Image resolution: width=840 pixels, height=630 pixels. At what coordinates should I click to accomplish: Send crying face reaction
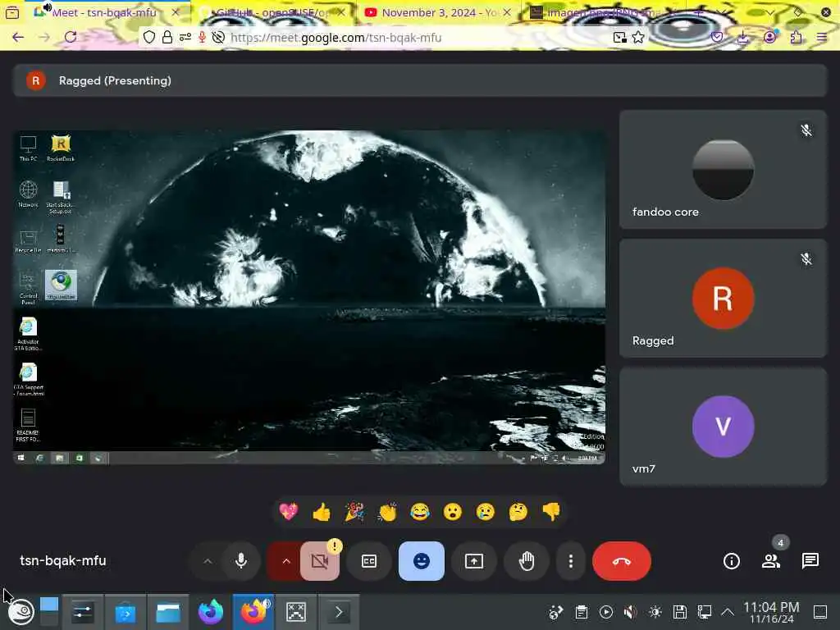click(486, 512)
